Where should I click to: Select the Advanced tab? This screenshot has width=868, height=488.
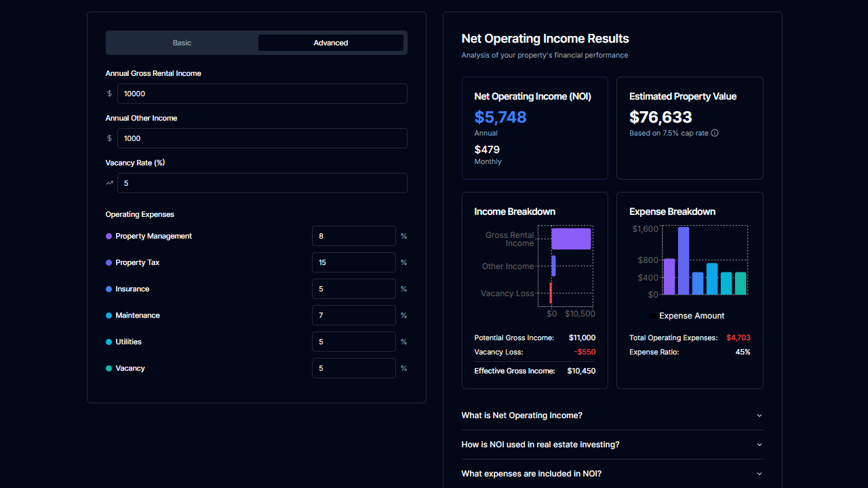point(330,42)
